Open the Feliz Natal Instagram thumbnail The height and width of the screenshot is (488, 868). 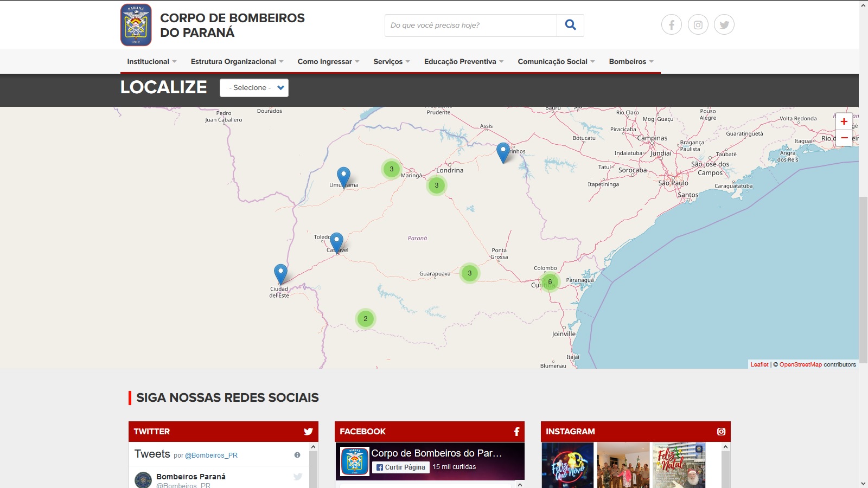click(x=679, y=465)
